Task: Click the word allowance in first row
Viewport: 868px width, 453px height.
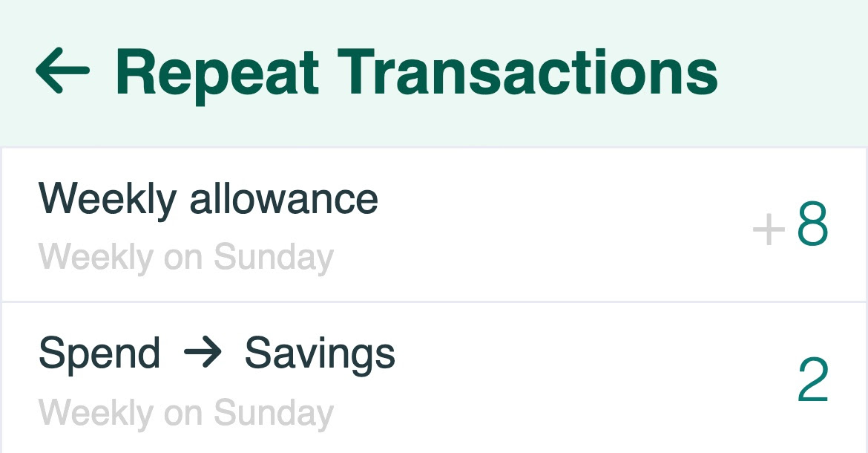Action: point(283,198)
